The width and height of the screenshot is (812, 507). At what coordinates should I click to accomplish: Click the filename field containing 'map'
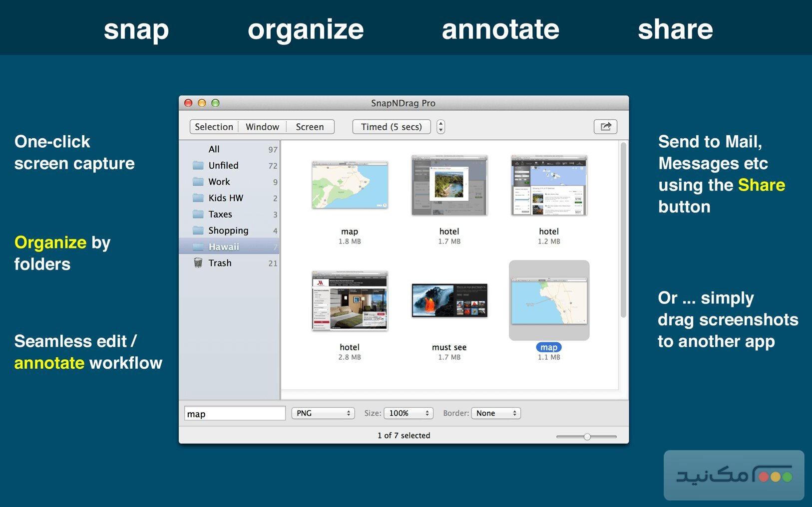(x=234, y=413)
